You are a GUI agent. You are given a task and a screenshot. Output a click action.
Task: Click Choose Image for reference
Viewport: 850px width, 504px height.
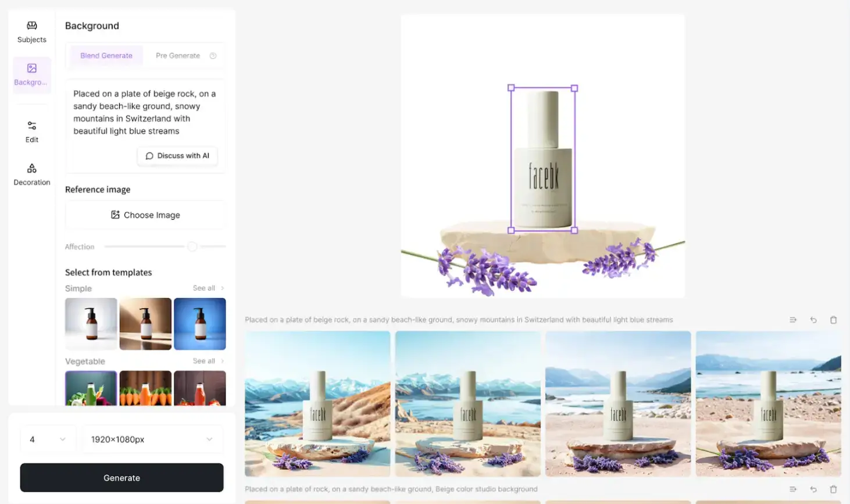tap(145, 215)
